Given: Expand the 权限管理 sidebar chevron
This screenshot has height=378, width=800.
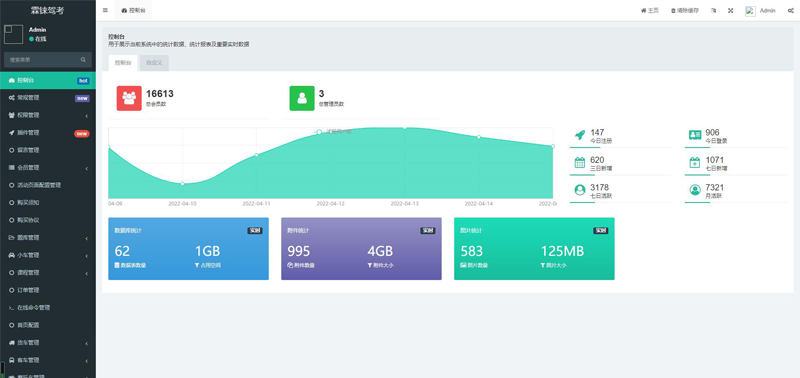Looking at the screenshot, I should (86, 116).
